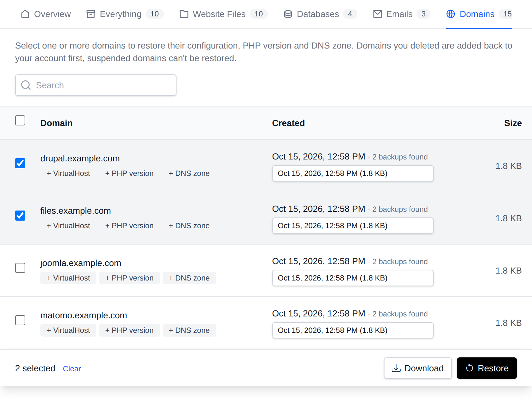Image resolution: width=532 pixels, height=399 pixels.
Task: Focus the Search input field
Action: click(96, 85)
